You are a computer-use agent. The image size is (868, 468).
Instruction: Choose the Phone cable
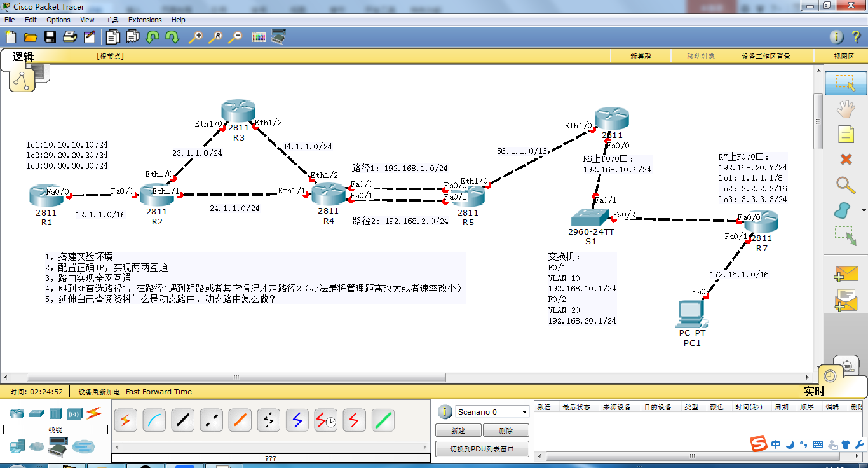[269, 420]
